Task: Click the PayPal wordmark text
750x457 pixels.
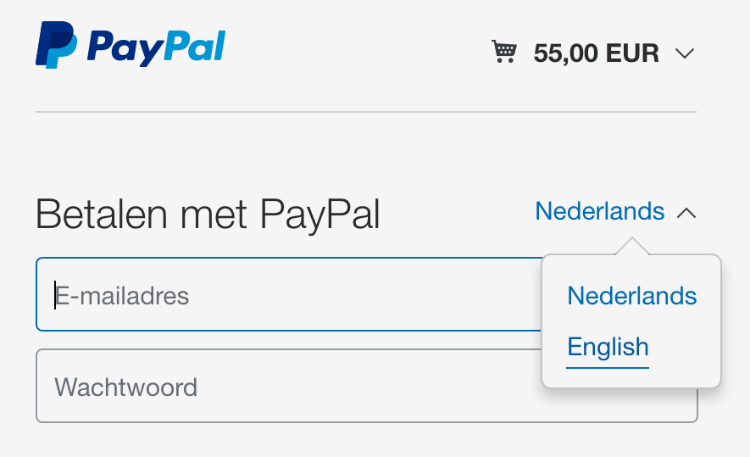Action: [156, 47]
